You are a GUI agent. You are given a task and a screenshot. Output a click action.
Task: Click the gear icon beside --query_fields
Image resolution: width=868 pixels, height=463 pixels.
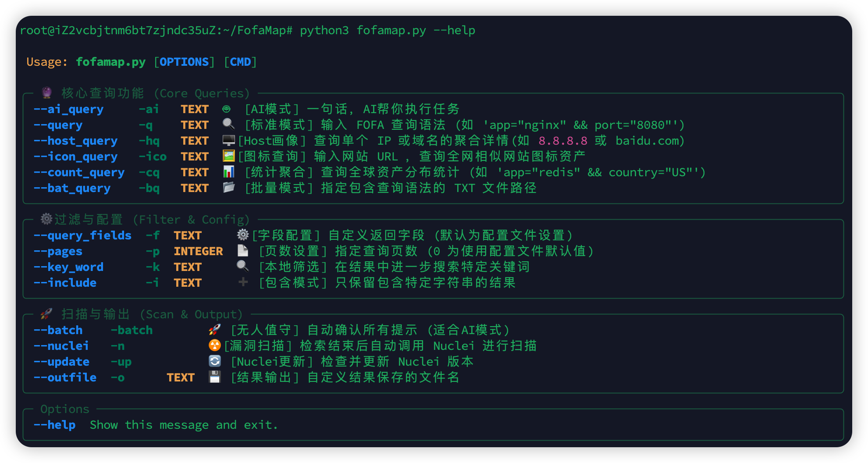[x=243, y=235]
